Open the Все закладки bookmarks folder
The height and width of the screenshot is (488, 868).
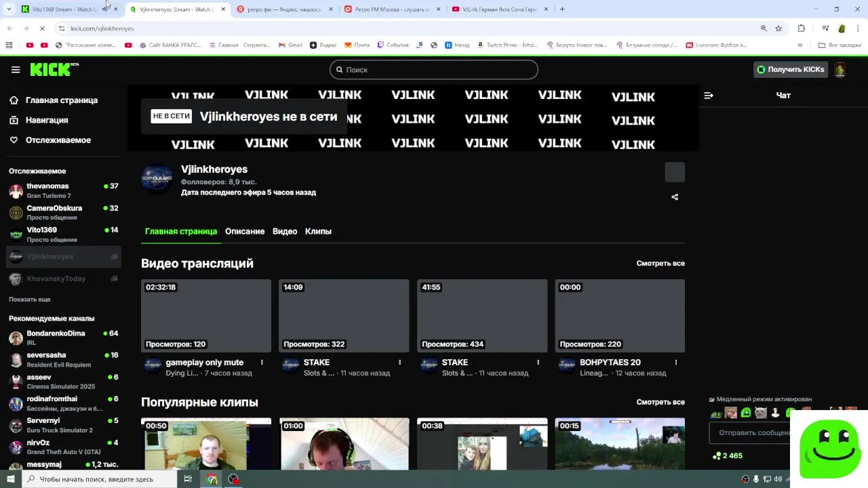click(840, 45)
